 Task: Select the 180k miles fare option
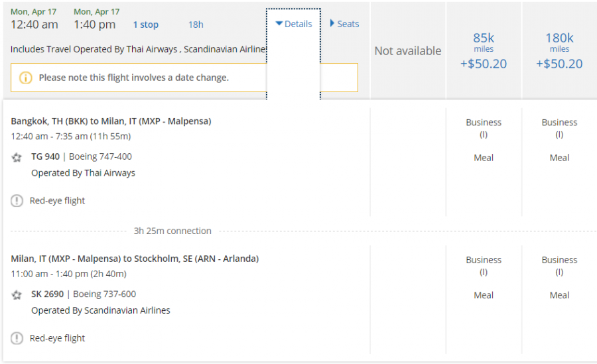coord(559,50)
